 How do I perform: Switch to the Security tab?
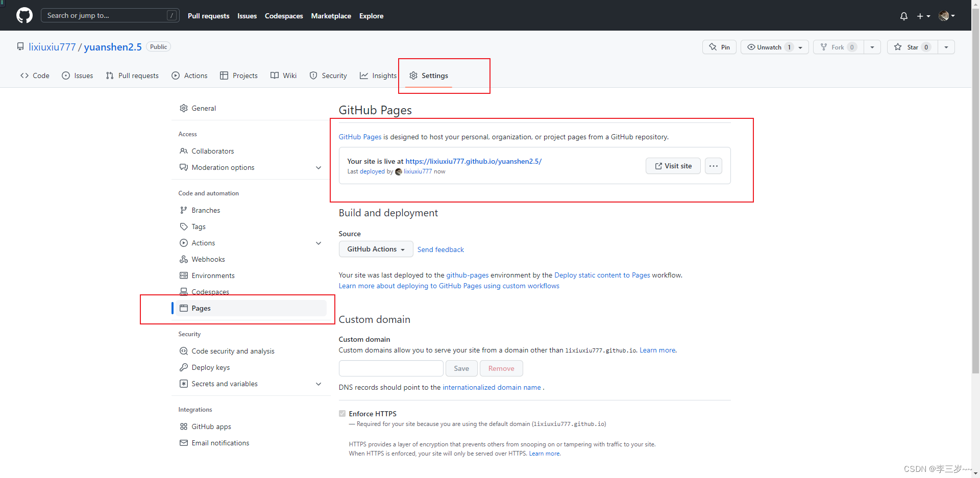pos(328,76)
